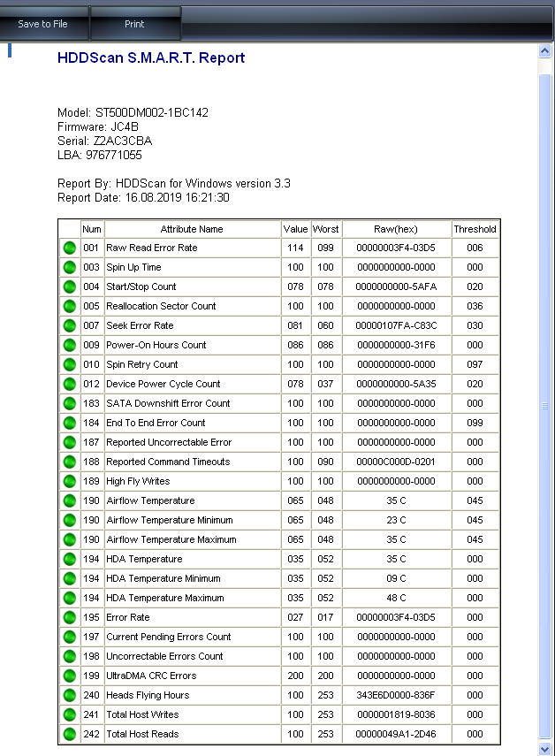Click green status icon for SATA Downshift Error Count

pyautogui.click(x=69, y=403)
